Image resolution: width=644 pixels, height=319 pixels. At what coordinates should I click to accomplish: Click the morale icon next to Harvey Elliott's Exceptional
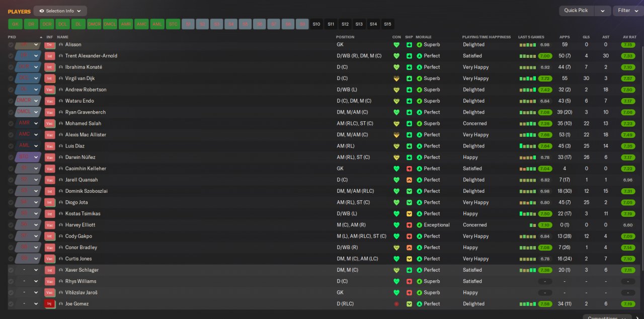click(419, 225)
